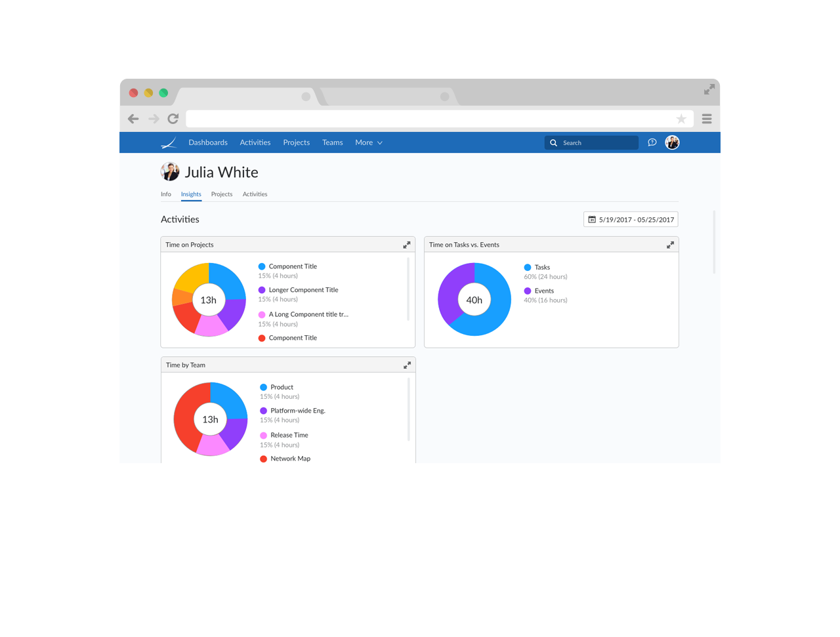Click Julia White's profile photo

170,172
